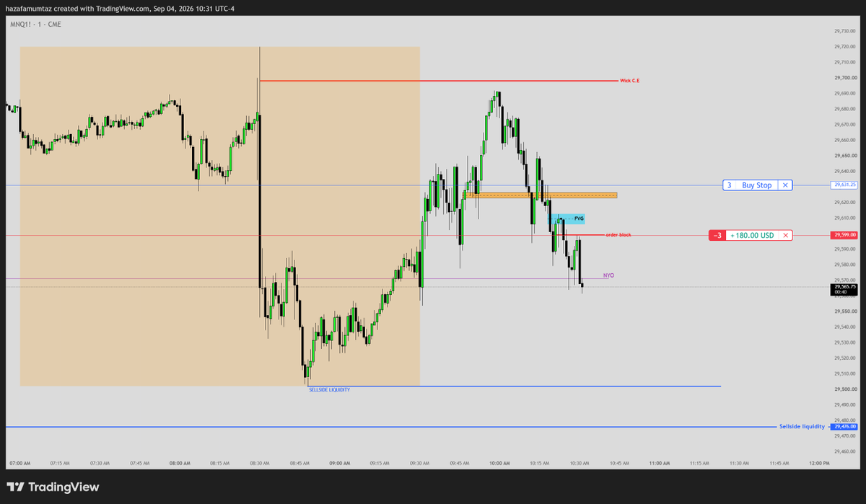Select the uppercase SELLSIDE LIQUIDITY label
The height and width of the screenshot is (504, 866).
point(329,389)
